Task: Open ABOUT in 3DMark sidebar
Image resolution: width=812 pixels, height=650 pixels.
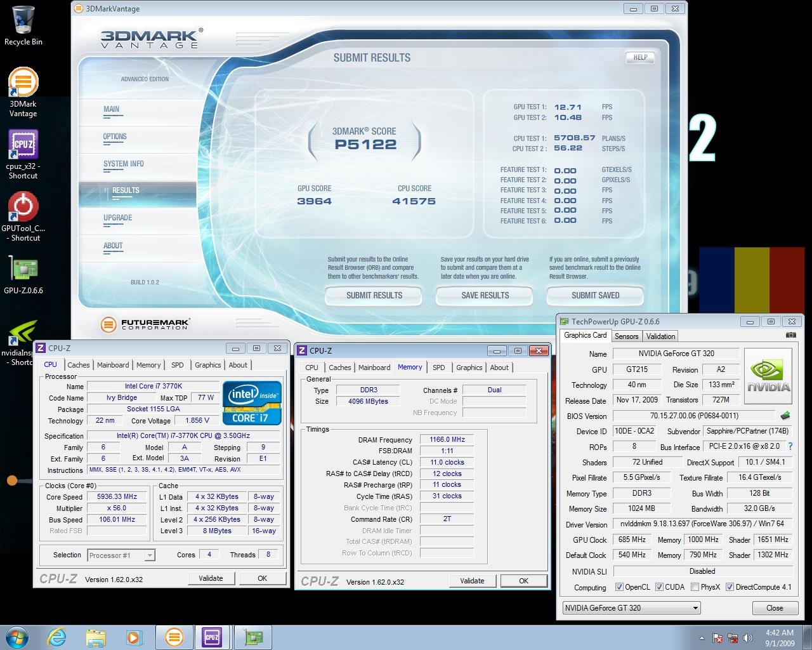Action: 113,246
